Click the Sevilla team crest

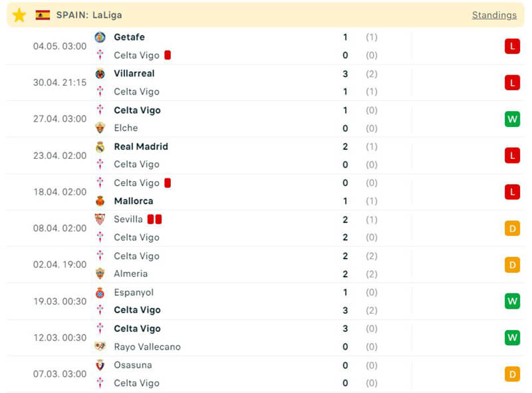click(x=100, y=219)
